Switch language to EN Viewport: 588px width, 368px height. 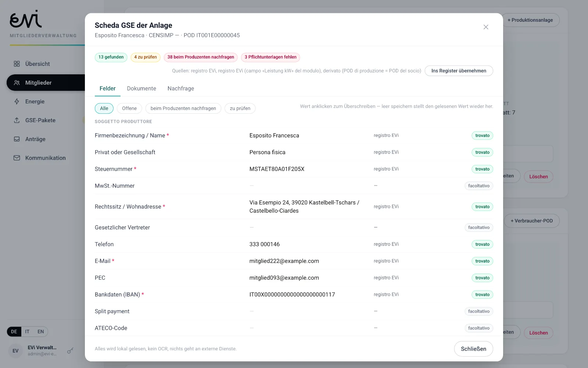[40, 332]
